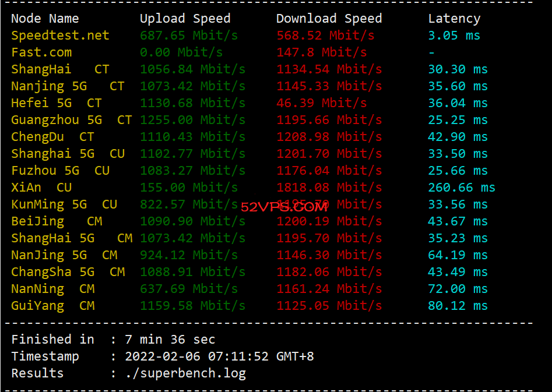Click upload value 1255.00 Mbit/s
This screenshot has width=552, height=392.
click(x=192, y=120)
